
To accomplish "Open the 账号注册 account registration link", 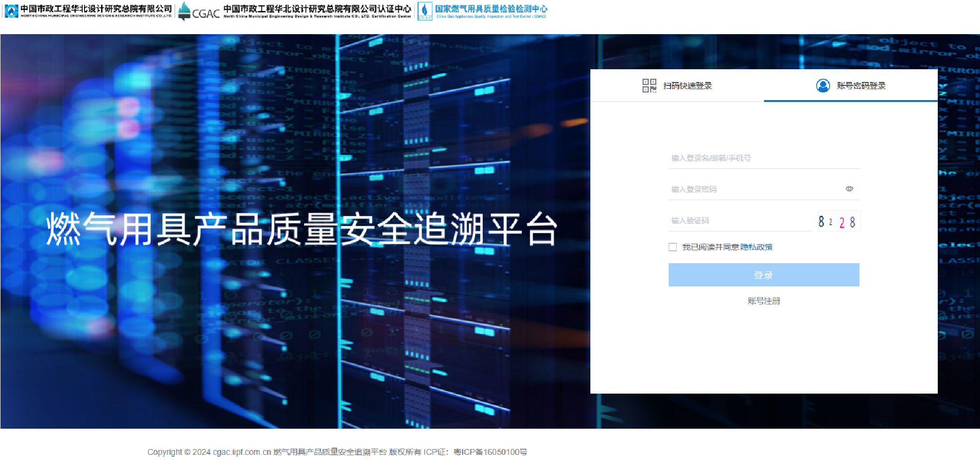I will (x=764, y=301).
